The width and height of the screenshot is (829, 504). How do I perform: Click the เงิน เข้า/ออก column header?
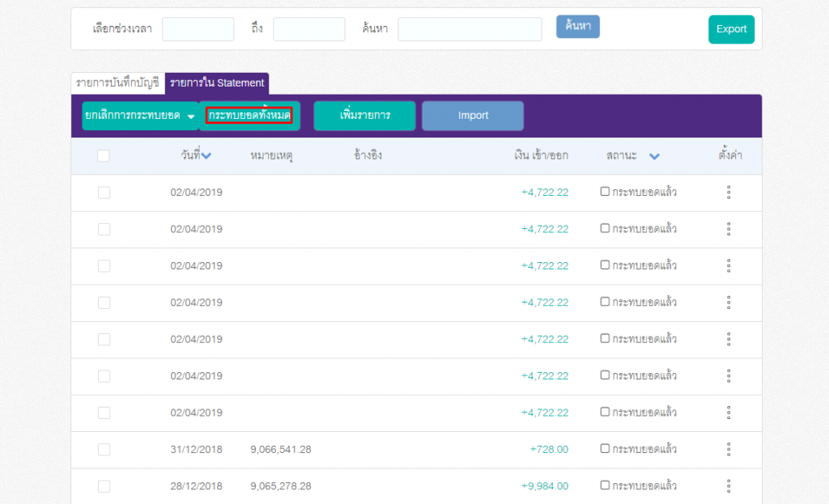click(542, 155)
